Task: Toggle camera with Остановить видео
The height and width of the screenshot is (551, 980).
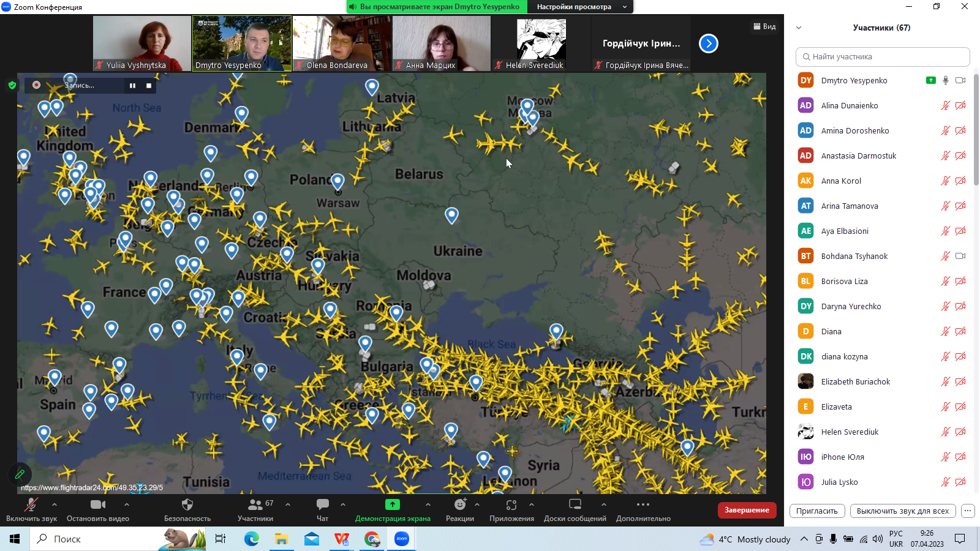Action: (x=98, y=504)
